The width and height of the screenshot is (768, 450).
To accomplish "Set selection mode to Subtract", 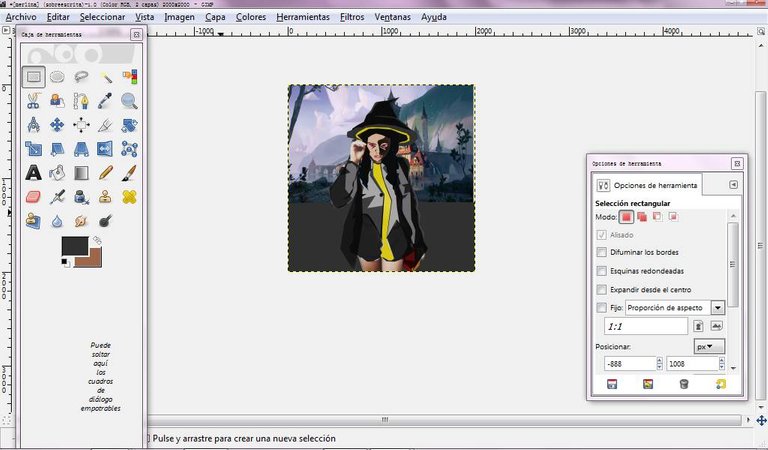I will 657,217.
